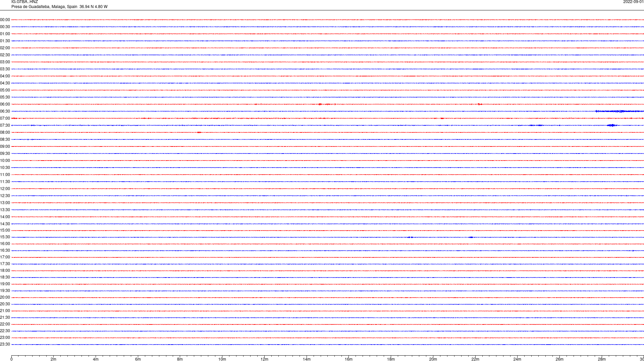Click the 26m tick label on time axis
This screenshot has width=644, height=362.
(559, 359)
